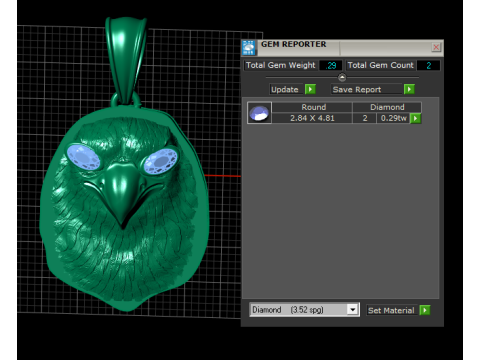Click the 2.84 X 4.81 size cell
Image resolution: width=480 pixels, height=360 pixels.
click(312, 118)
